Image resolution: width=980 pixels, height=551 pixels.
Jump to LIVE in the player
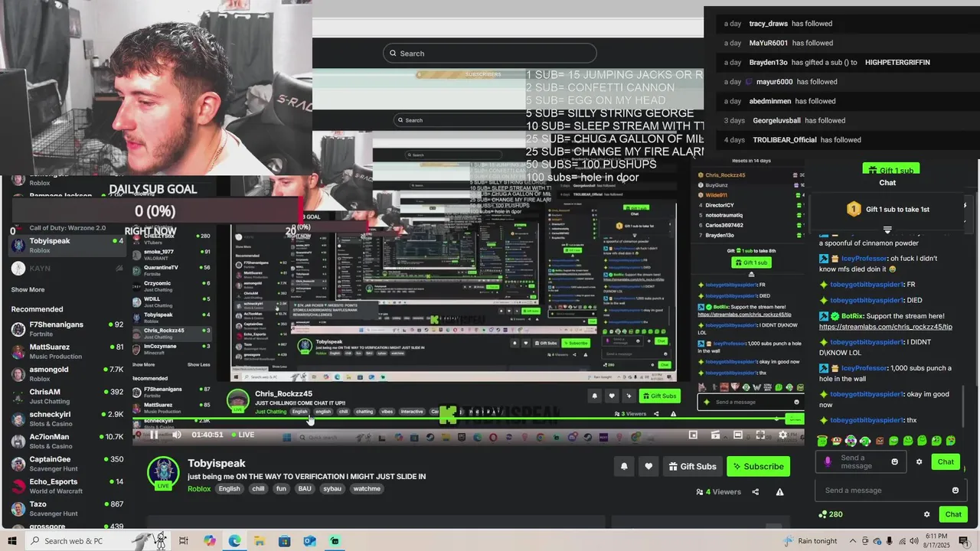tap(242, 435)
